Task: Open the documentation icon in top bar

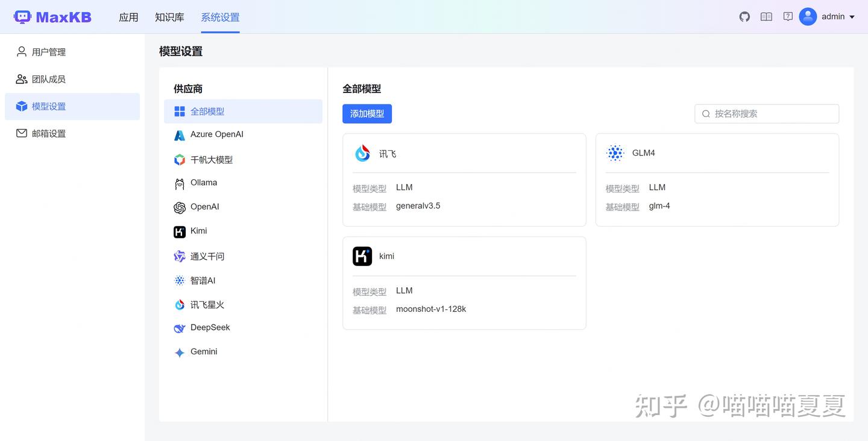Action: [x=766, y=16]
